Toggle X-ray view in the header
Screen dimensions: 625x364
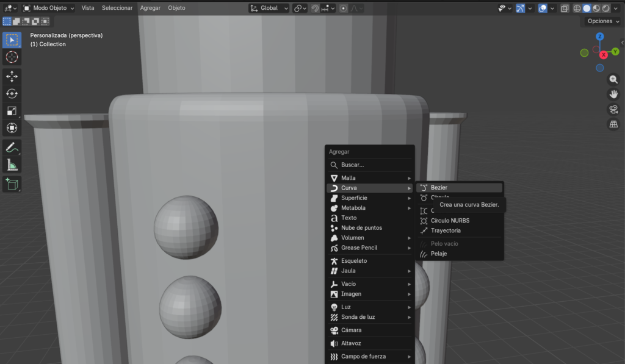click(x=565, y=9)
